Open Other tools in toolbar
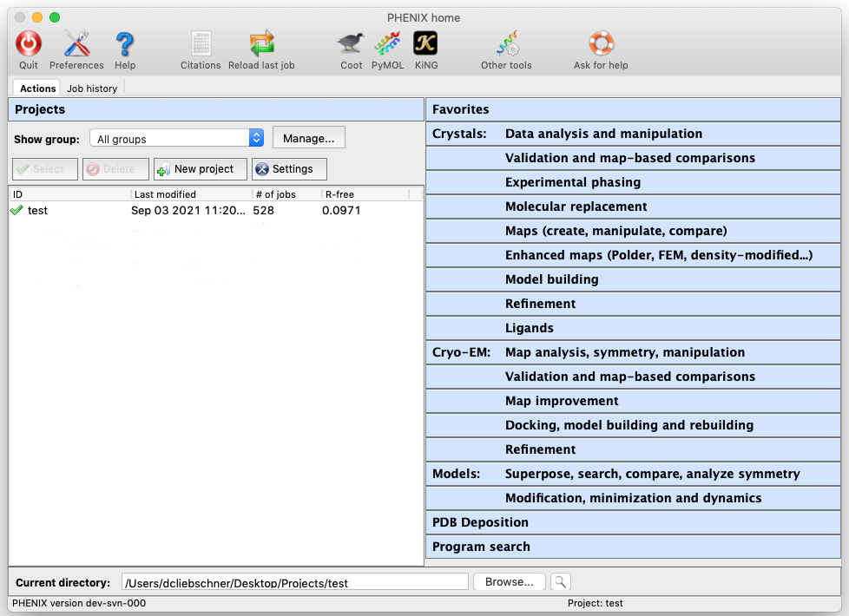Screen dimensions: 849x616 506,43
